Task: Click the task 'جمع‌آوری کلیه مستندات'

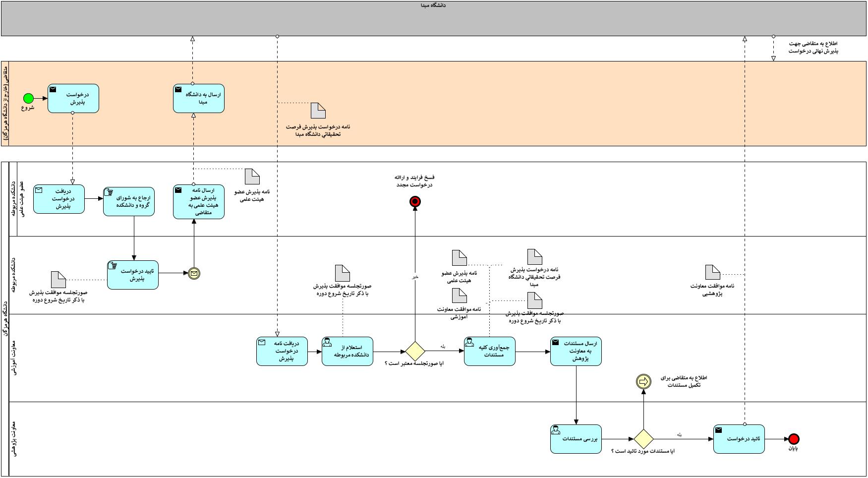Action: point(489,352)
